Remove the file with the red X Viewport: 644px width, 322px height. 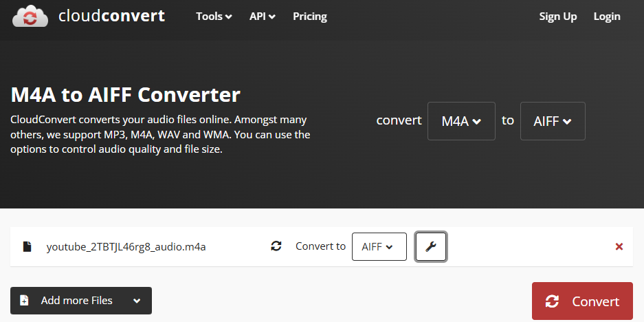tap(619, 247)
